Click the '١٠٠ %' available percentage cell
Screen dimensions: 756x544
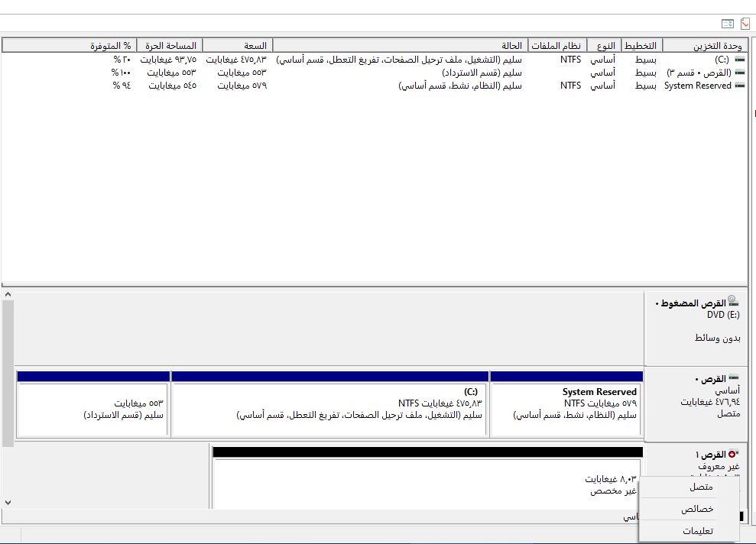pyautogui.click(x=121, y=73)
